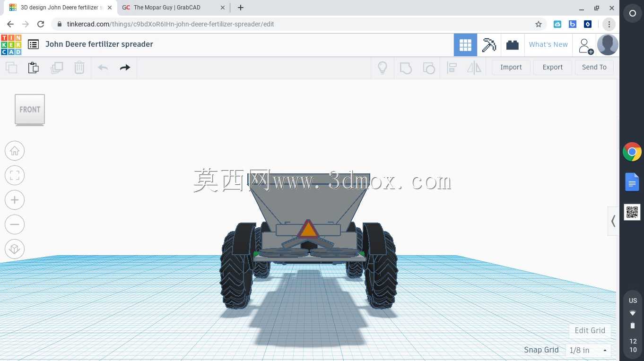The width and height of the screenshot is (644, 361).
Task: Click the Wi-Fi status icon
Action: click(633, 313)
